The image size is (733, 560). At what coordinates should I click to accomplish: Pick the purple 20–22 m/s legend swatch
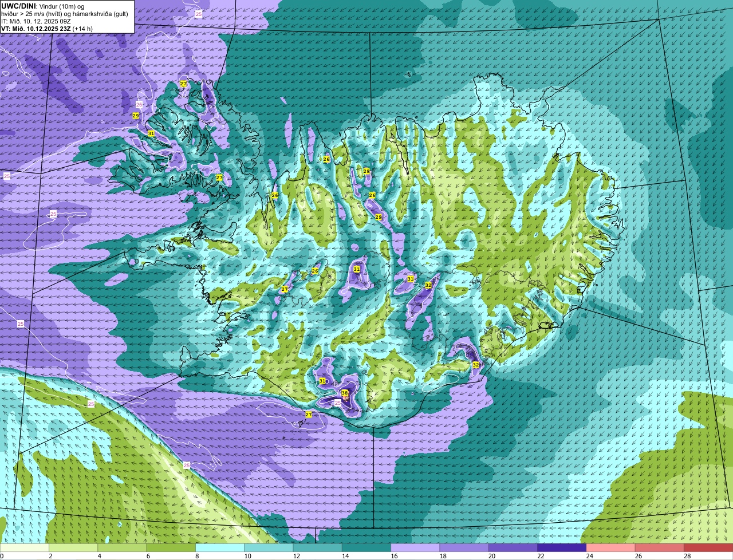[514, 548]
